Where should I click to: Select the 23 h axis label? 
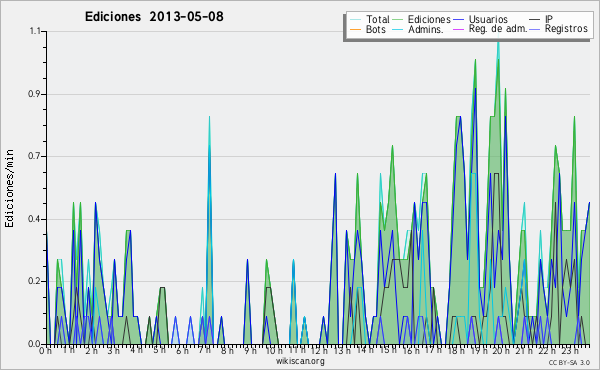[x=570, y=350]
